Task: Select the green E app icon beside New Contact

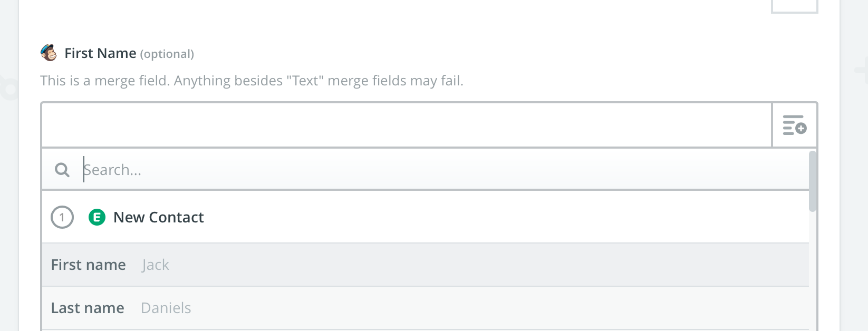Action: pos(97,217)
